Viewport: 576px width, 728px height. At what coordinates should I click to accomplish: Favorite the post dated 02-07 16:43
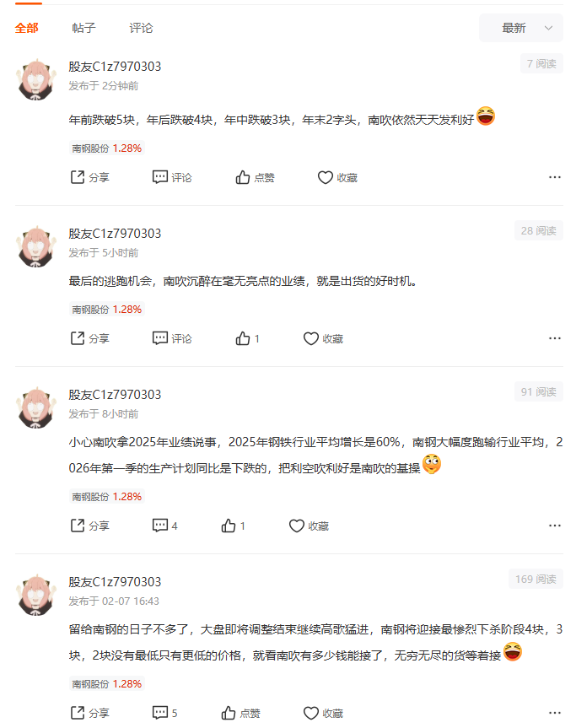coord(323,713)
